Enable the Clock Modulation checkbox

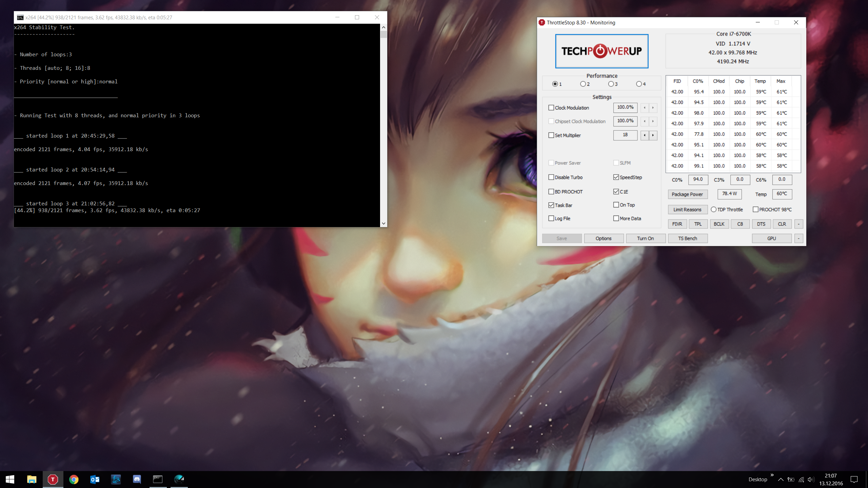click(551, 108)
